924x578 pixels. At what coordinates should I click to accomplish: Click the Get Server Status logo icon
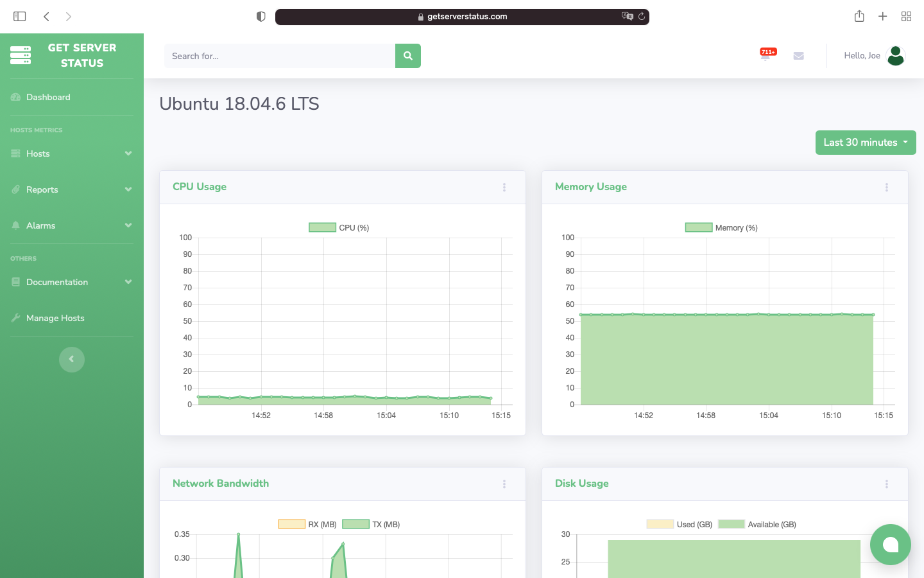pos(21,55)
